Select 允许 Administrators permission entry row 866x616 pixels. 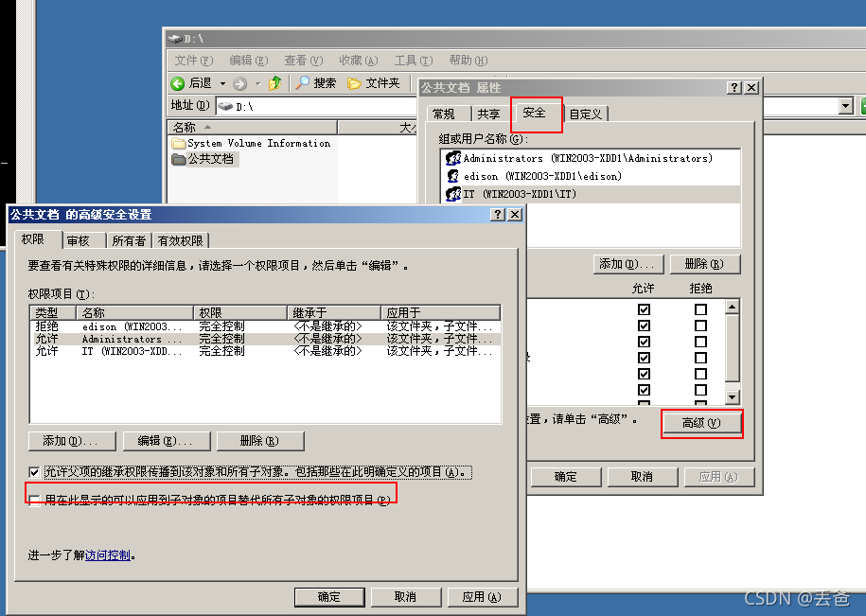click(x=265, y=339)
